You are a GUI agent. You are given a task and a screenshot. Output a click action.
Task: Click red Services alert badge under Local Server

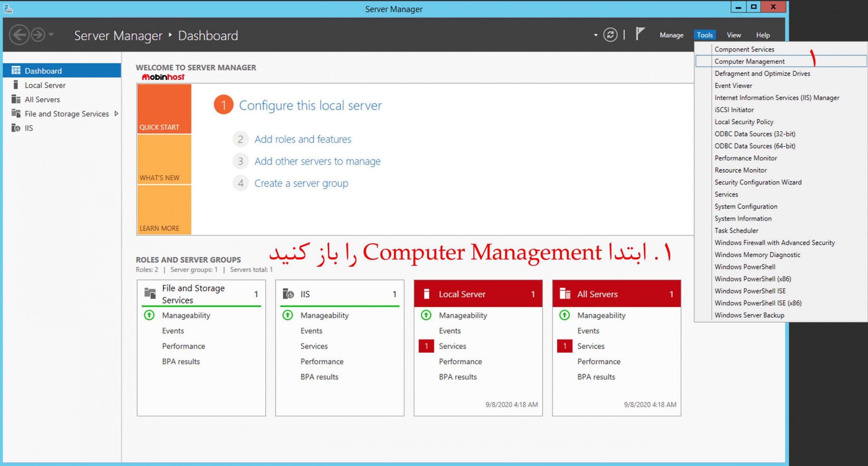(x=426, y=346)
